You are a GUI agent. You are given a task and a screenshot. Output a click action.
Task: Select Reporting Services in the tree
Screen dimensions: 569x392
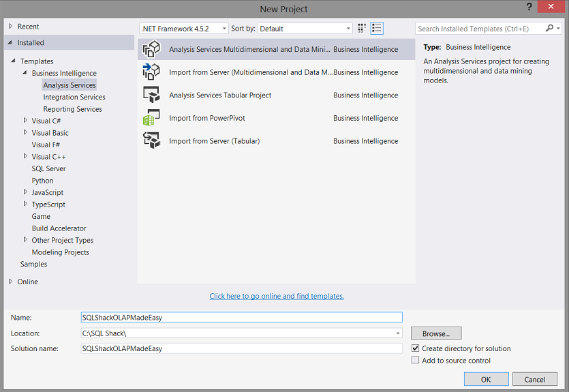pyautogui.click(x=72, y=109)
